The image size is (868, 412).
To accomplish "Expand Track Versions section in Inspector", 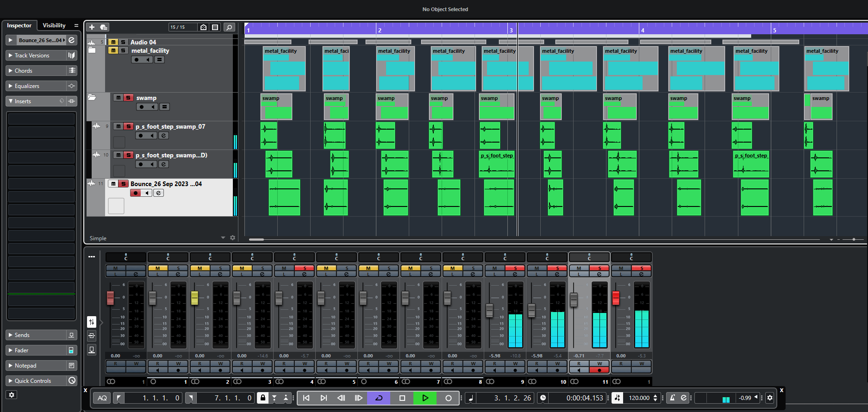I will click(36, 56).
